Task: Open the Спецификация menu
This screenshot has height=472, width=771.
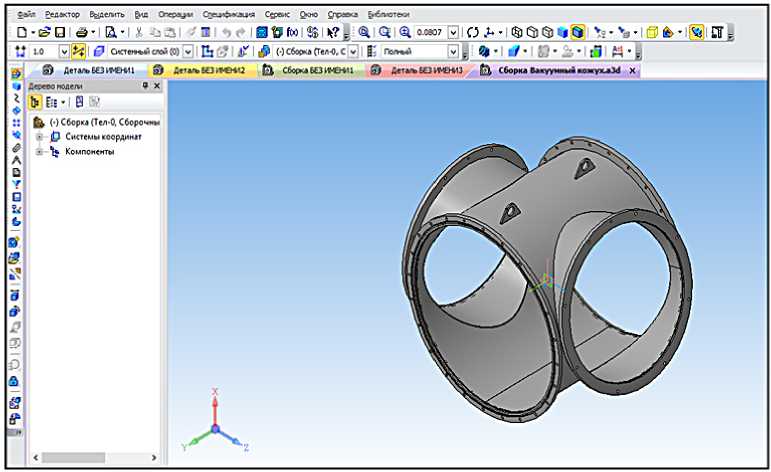Action: coord(229,14)
